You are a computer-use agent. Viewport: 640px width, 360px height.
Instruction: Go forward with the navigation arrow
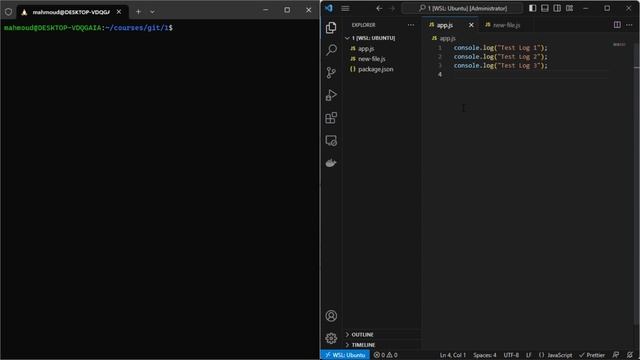pyautogui.click(x=392, y=8)
